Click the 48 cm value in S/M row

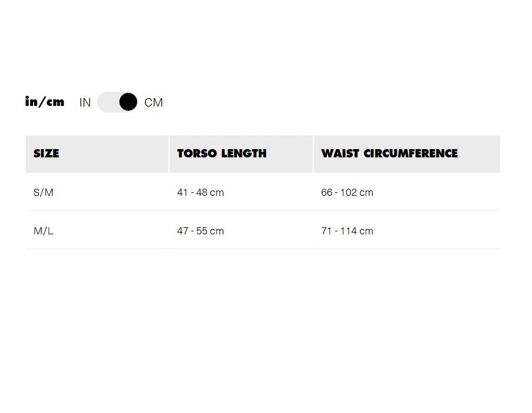click(x=210, y=192)
